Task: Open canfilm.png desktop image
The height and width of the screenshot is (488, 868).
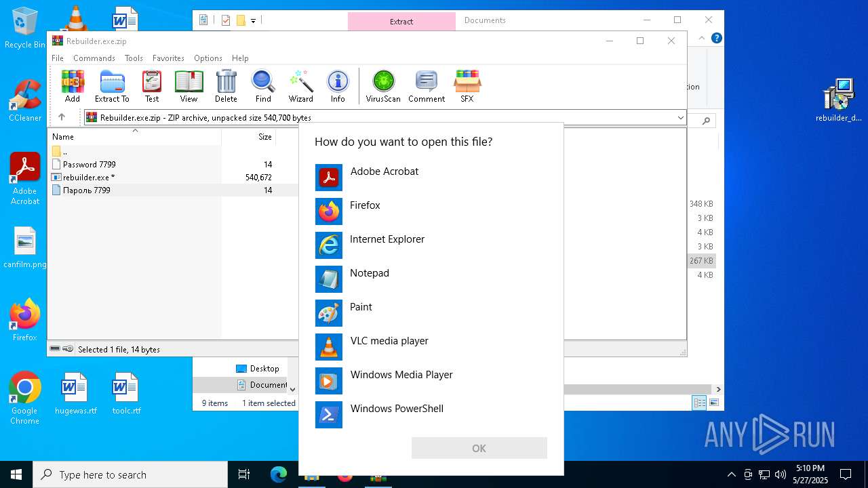Action: (25, 248)
